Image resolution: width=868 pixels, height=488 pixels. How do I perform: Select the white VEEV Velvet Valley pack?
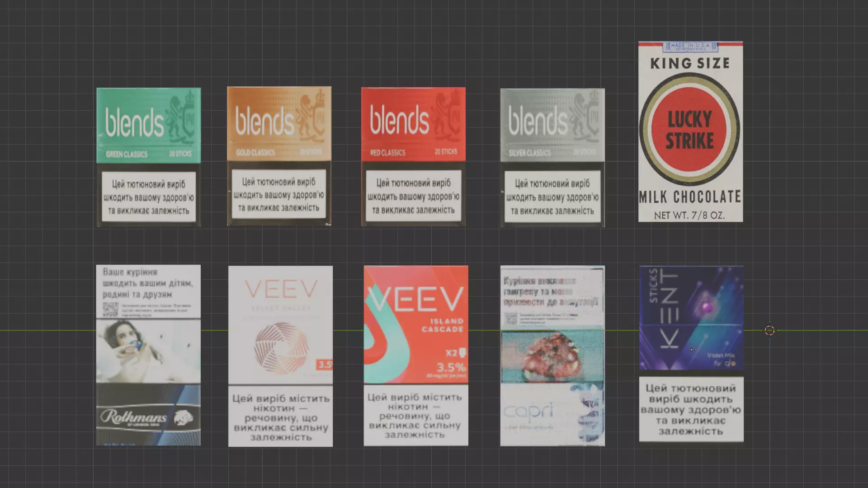(280, 356)
